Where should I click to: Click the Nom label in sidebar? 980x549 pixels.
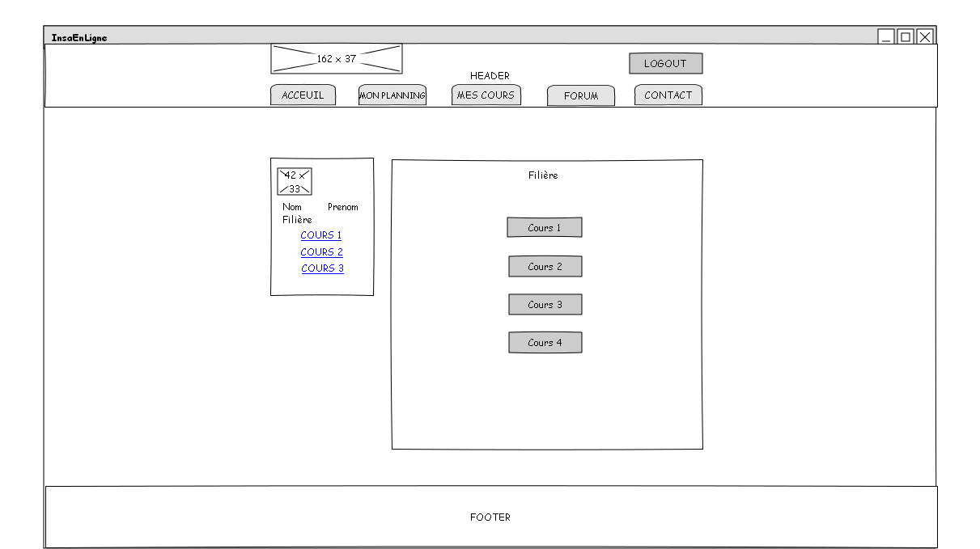pyautogui.click(x=292, y=207)
